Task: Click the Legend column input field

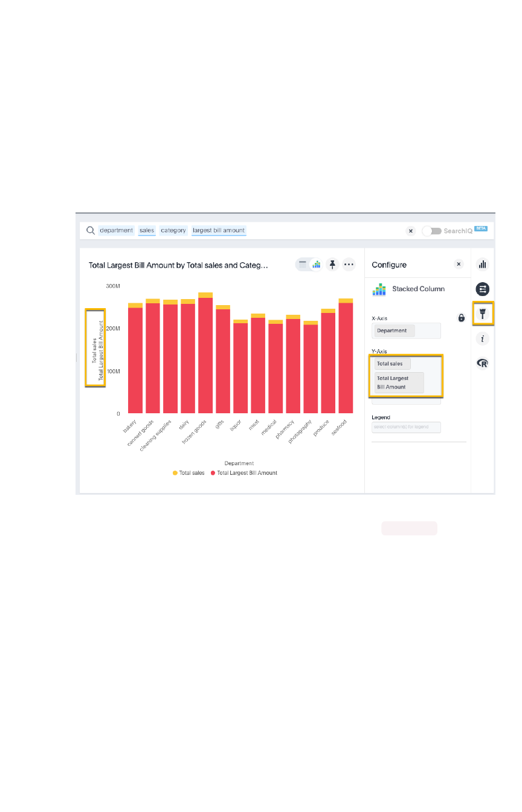Action: tap(406, 427)
